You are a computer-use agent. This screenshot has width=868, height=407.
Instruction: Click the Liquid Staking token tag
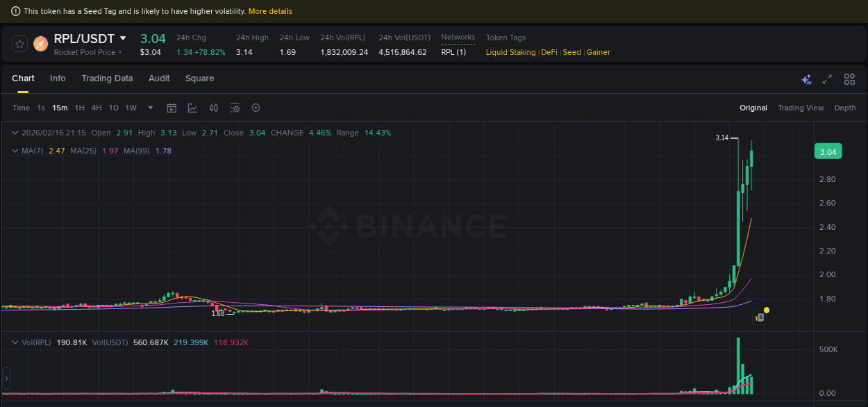click(x=510, y=52)
